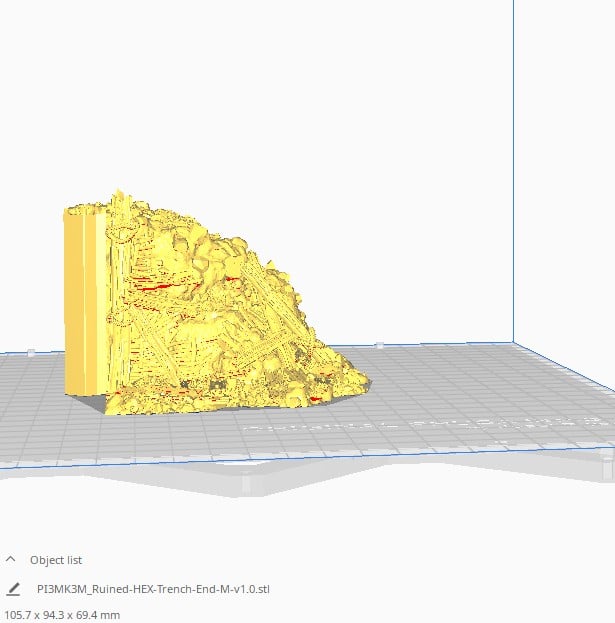Click the pencil edit icon beside the STL filename
This screenshot has height=623, width=615.
pos(13,589)
